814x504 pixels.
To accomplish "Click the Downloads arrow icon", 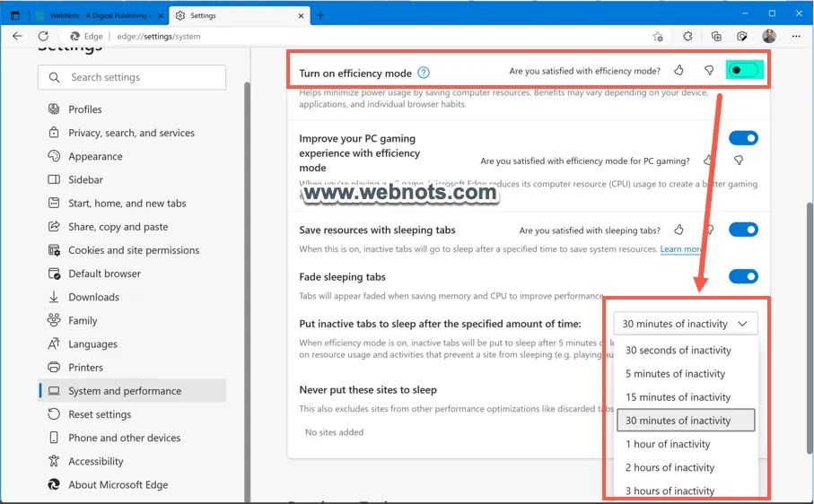I will pyautogui.click(x=54, y=297).
